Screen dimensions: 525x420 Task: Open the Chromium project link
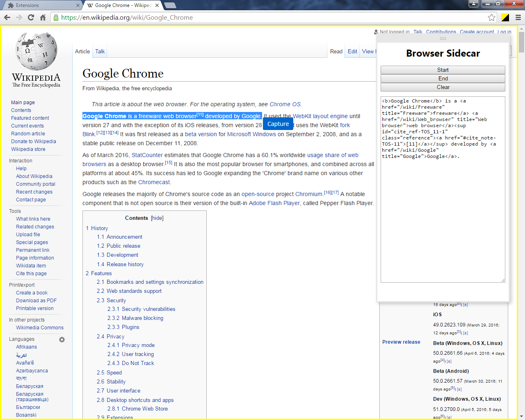pyautogui.click(x=309, y=194)
